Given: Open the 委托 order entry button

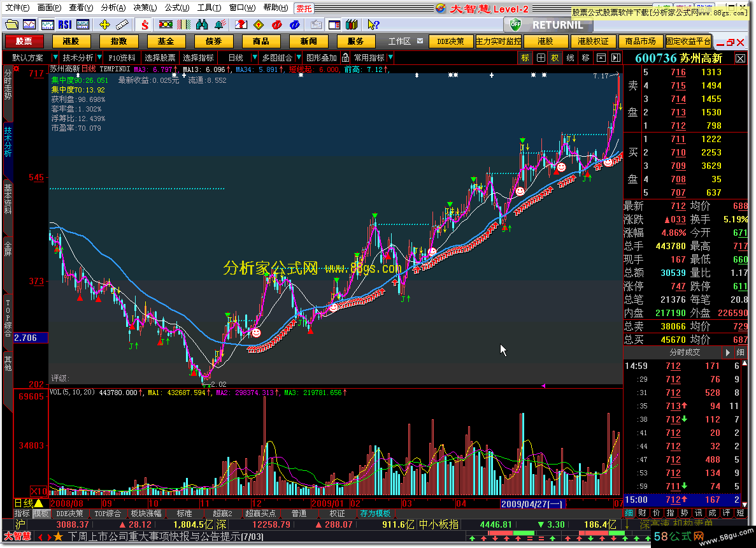Looking at the screenshot, I should point(304,8).
